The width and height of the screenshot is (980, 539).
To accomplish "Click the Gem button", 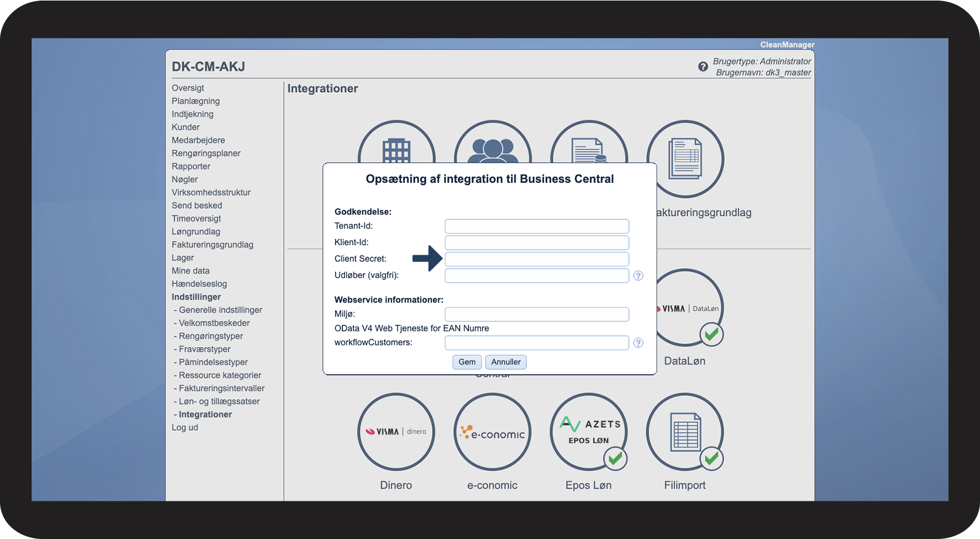I will 467,362.
